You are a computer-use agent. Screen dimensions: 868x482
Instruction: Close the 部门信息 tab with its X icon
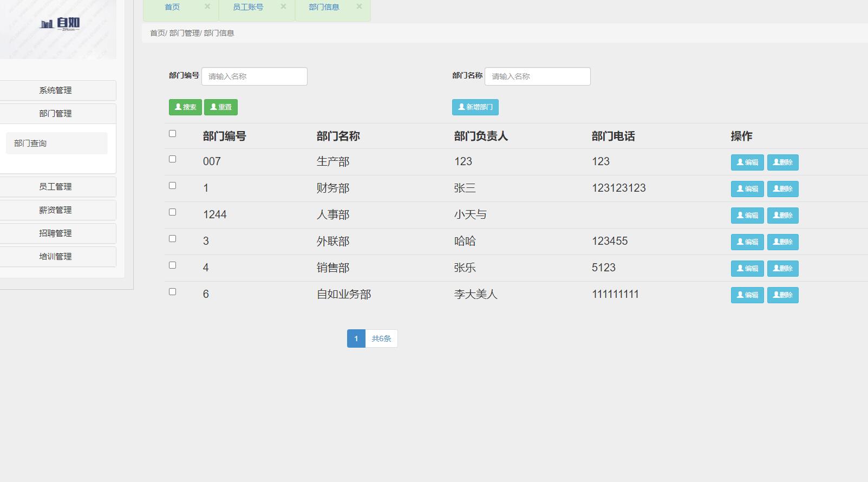pyautogui.click(x=359, y=6)
